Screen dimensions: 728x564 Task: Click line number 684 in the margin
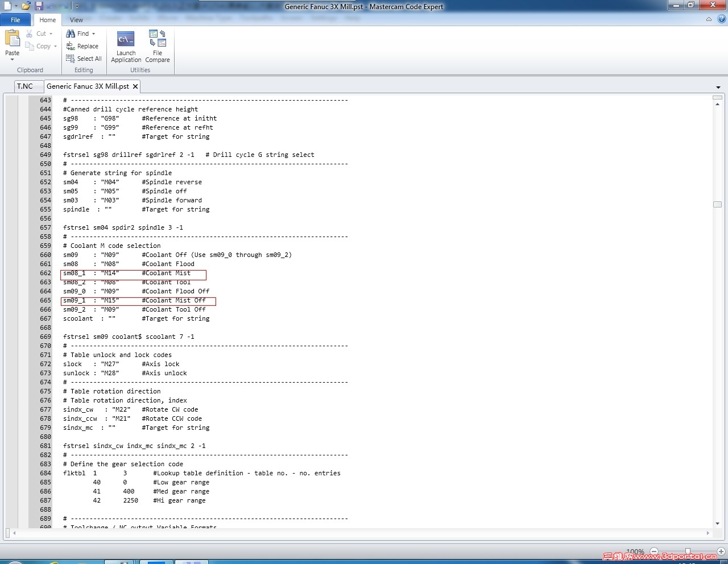tap(45, 473)
